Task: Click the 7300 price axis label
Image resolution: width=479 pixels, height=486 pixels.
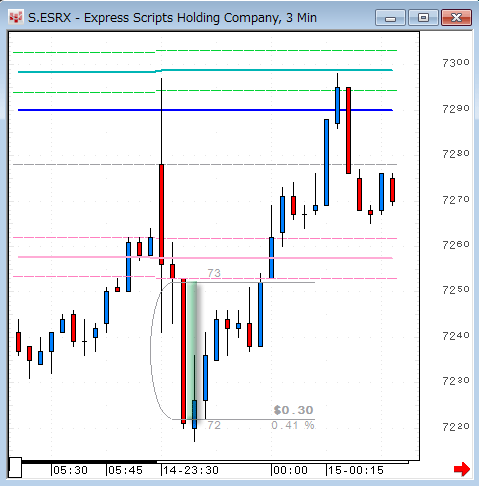Action: pos(456,63)
